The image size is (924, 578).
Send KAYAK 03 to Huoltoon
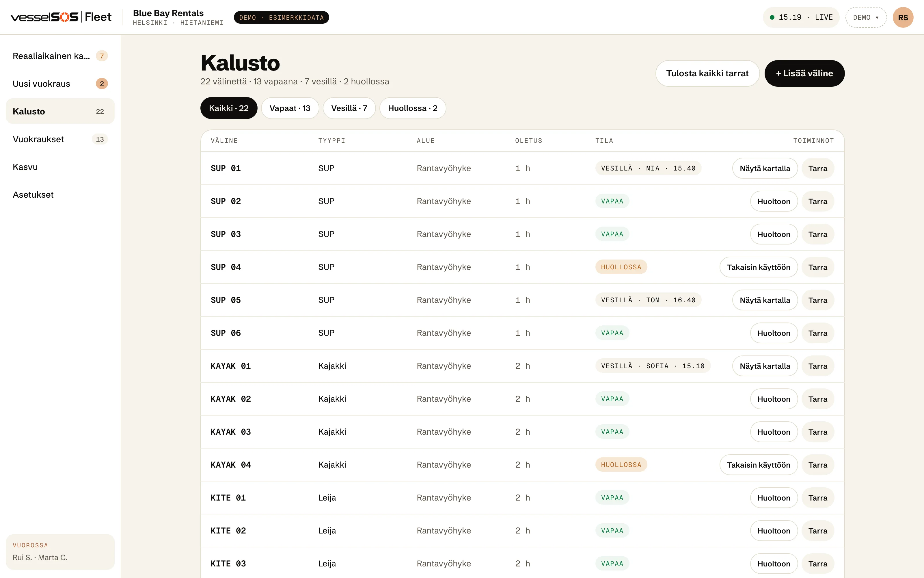[x=774, y=432]
